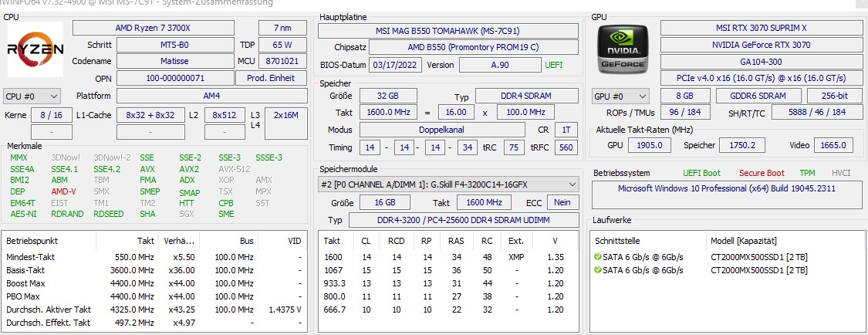Click the AMD Ryzen logo image
This screenshot has height=335, width=868.
(x=35, y=49)
